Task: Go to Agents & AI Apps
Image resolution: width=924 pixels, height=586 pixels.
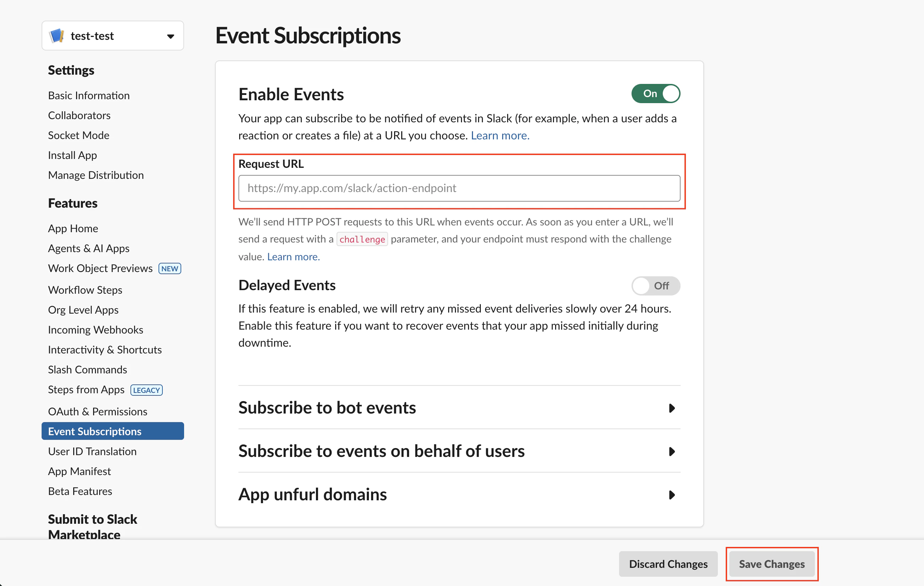Action: tap(88, 249)
